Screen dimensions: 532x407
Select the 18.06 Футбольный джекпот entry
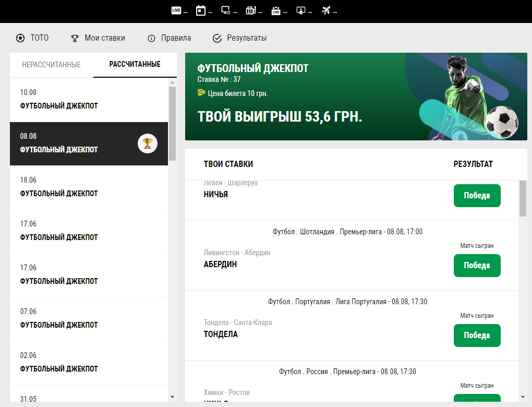tap(89, 187)
